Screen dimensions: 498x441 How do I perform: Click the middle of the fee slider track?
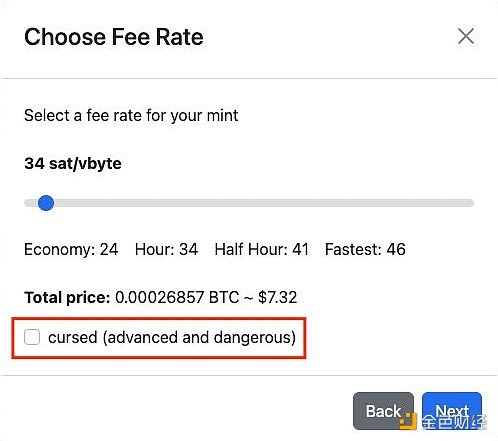pos(249,203)
